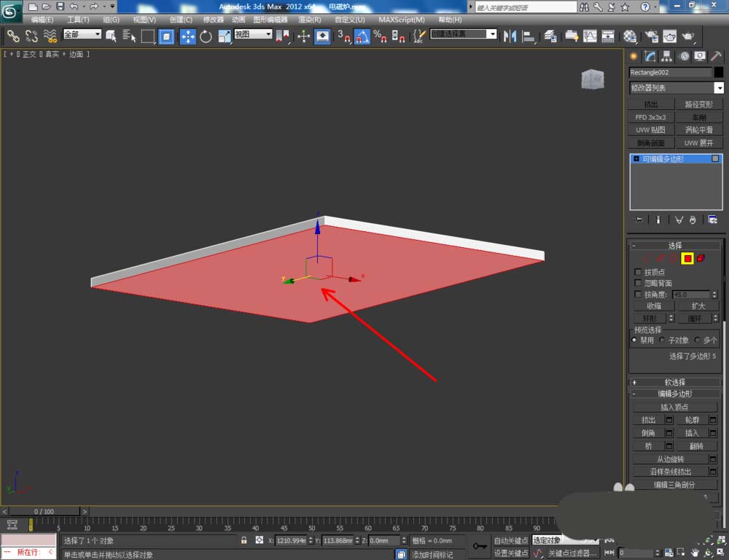The image size is (729, 560).
Task: Open the Utilities hammer panel icon
Action: [715, 56]
